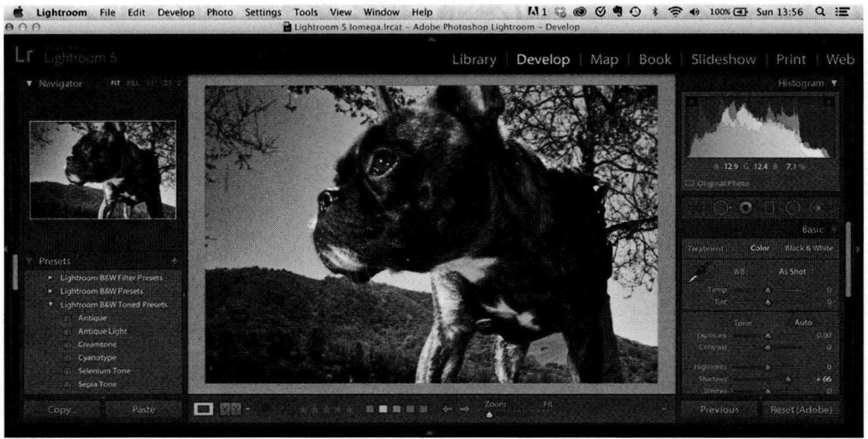Collapse the Basic panel

point(834,231)
